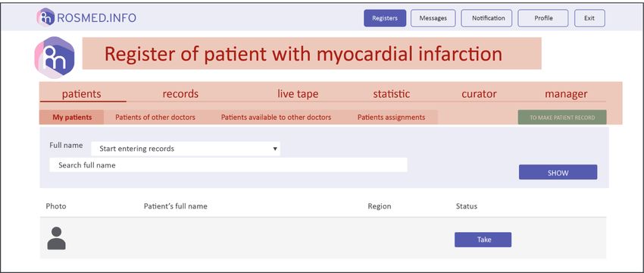Expand the 'Start entering records' combo box
The width and height of the screenshot is (644, 273).
[186, 149]
